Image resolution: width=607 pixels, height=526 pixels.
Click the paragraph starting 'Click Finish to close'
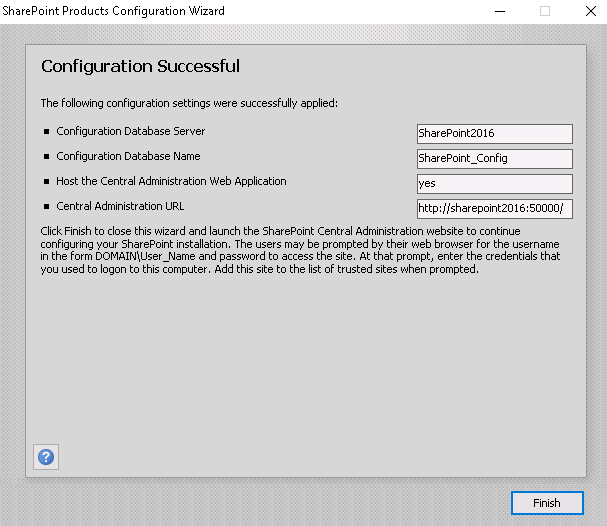(300, 250)
